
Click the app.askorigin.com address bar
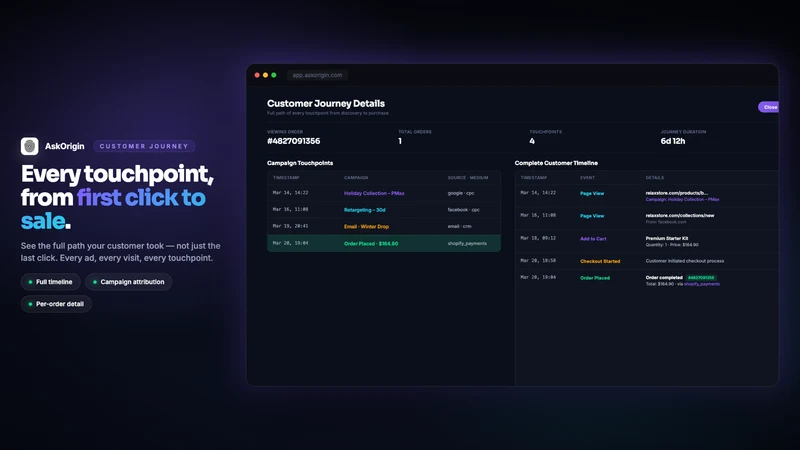pos(317,75)
